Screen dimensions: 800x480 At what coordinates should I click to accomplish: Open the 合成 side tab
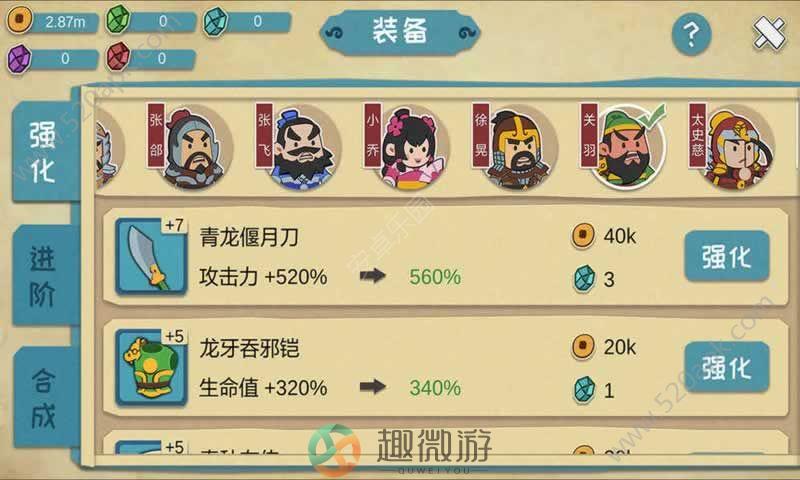[x=43, y=398]
